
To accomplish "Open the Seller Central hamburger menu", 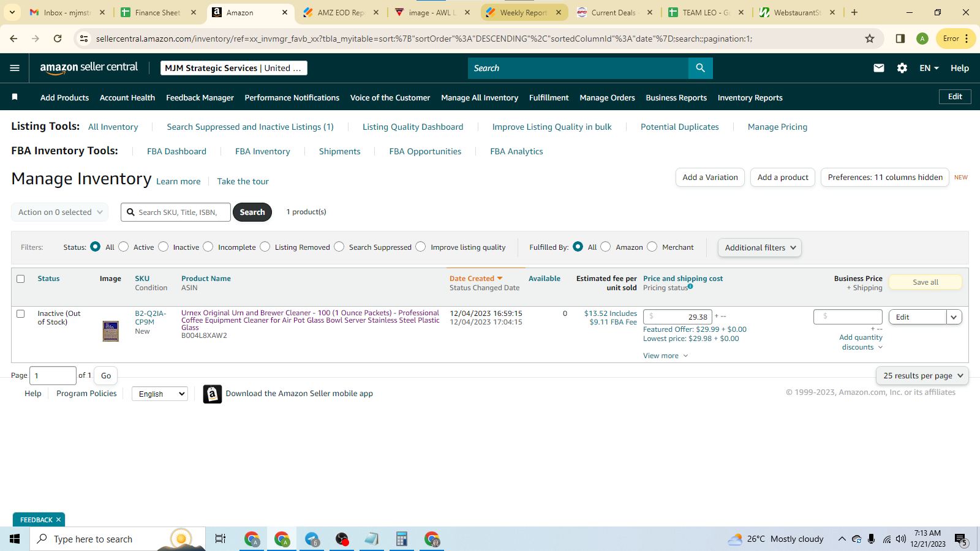I will [15, 68].
